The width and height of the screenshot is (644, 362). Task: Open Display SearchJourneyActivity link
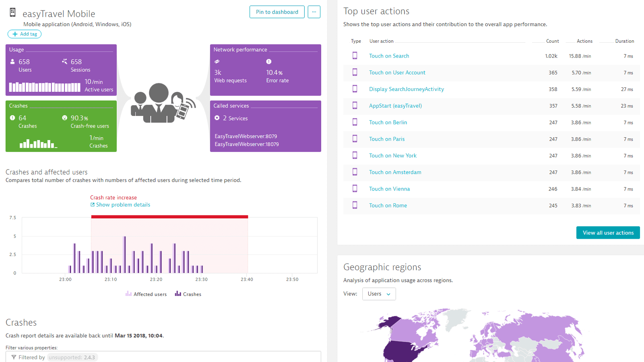pyautogui.click(x=407, y=89)
